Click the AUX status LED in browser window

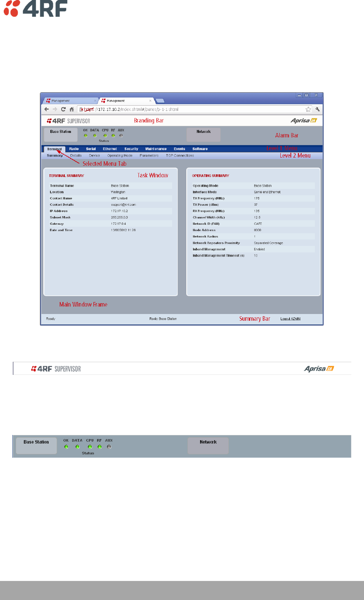121,136
